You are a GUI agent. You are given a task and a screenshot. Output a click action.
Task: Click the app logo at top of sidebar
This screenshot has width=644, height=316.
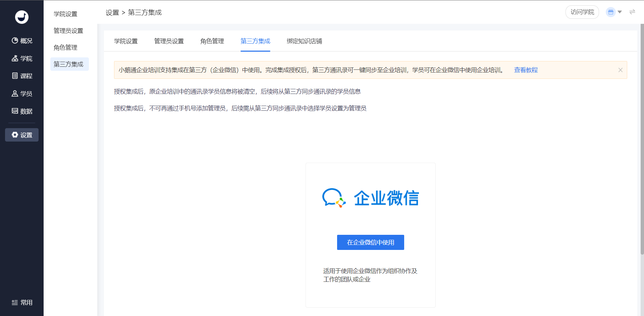tap(22, 17)
